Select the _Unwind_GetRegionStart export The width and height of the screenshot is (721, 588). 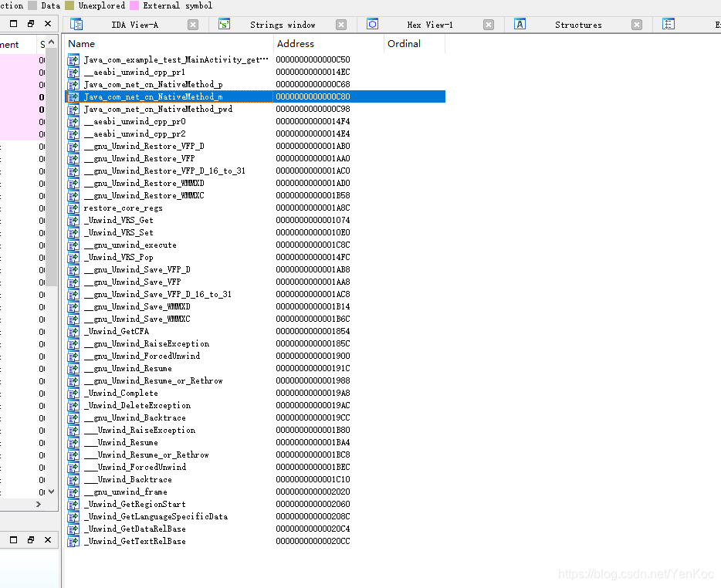256,505
